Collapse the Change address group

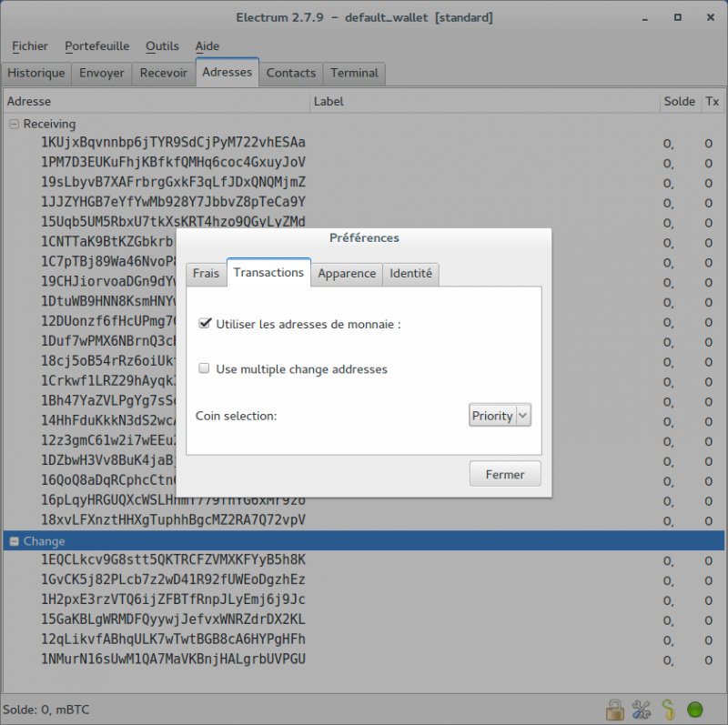(x=15, y=541)
